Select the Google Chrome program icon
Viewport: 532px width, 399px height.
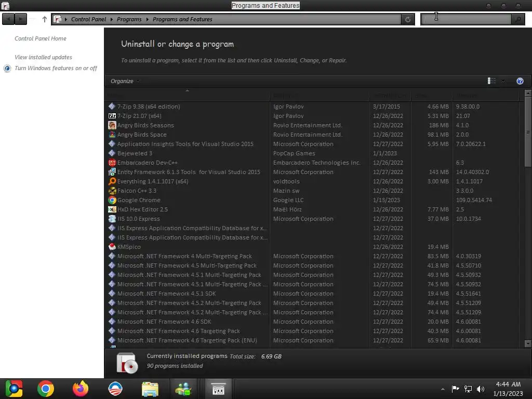[112, 200]
